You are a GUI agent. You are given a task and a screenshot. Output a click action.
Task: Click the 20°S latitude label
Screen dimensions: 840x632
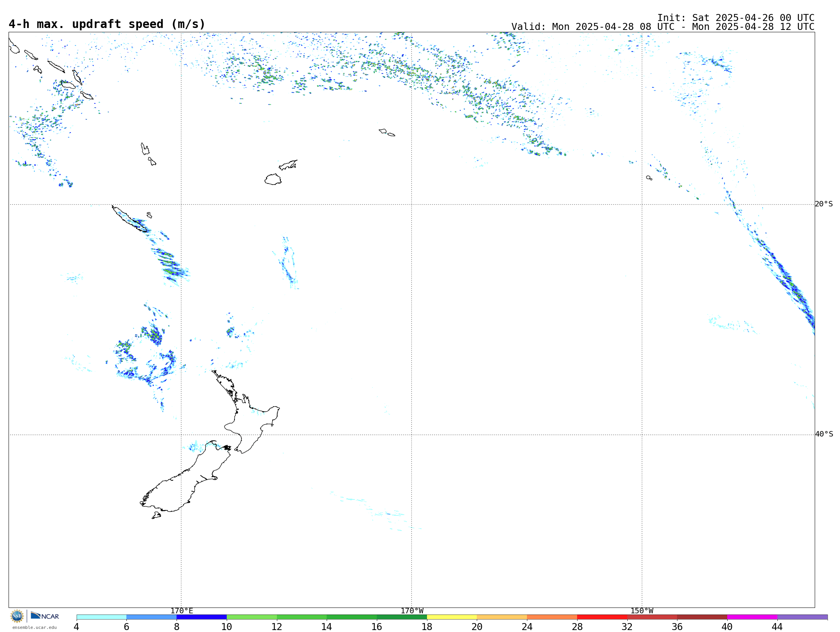pyautogui.click(x=824, y=204)
